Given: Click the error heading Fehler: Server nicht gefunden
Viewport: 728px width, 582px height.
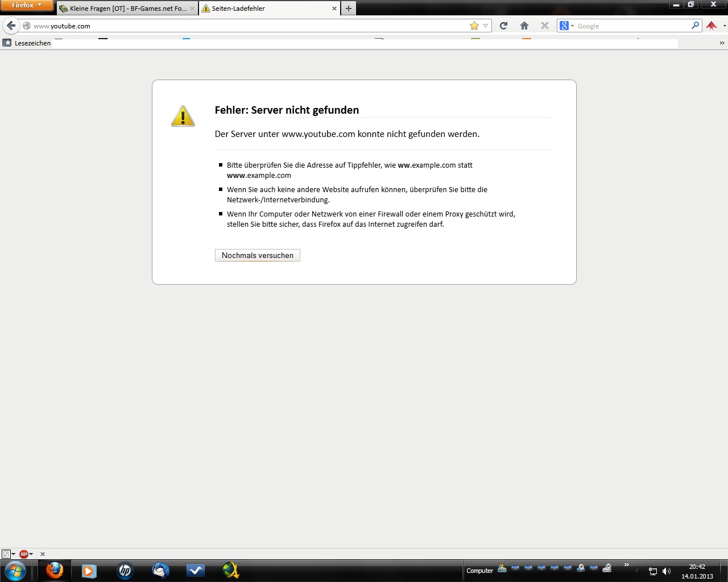Looking at the screenshot, I should tap(287, 110).
